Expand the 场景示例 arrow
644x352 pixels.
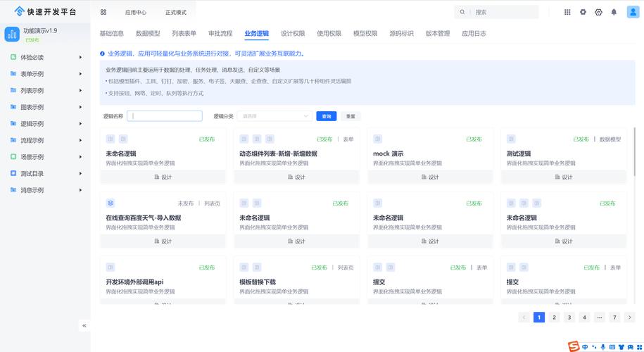[80, 157]
